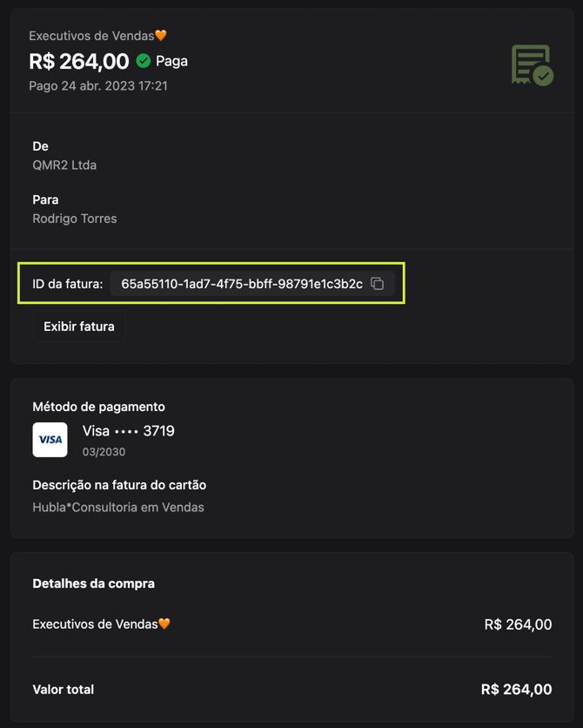The image size is (583, 728).
Task: Click "Executivos de Vendas" under purchase details
Action: [94, 624]
